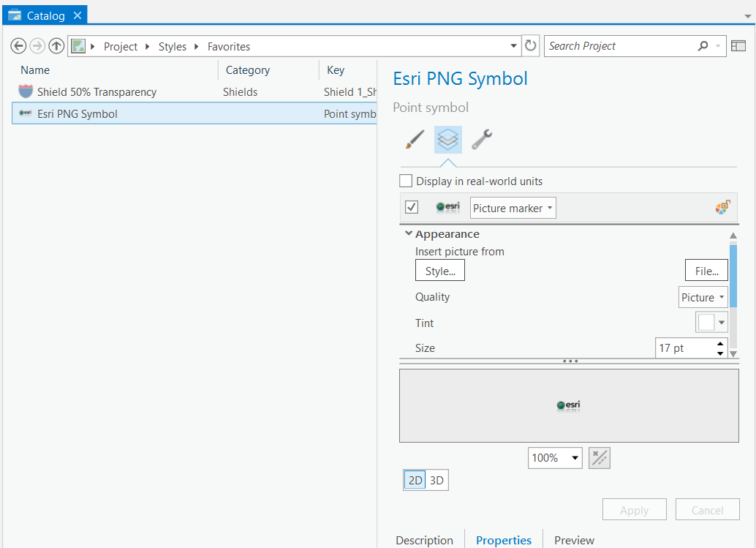Open the path history dropdown arrow

(x=513, y=46)
